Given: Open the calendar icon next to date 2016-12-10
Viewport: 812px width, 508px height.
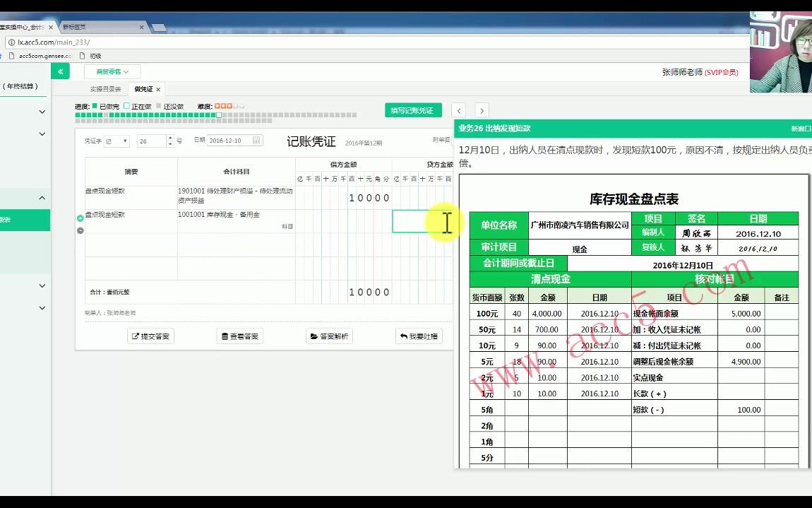Looking at the screenshot, I should tap(258, 140).
